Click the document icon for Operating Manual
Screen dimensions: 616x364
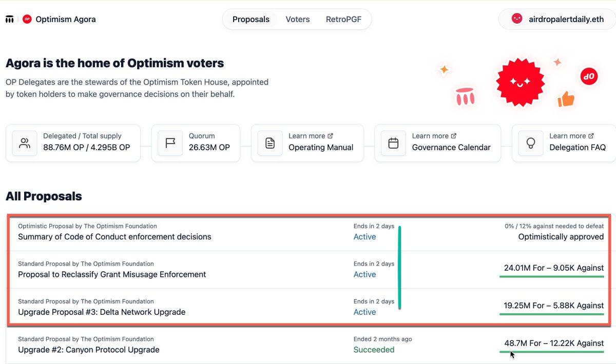coord(270,143)
